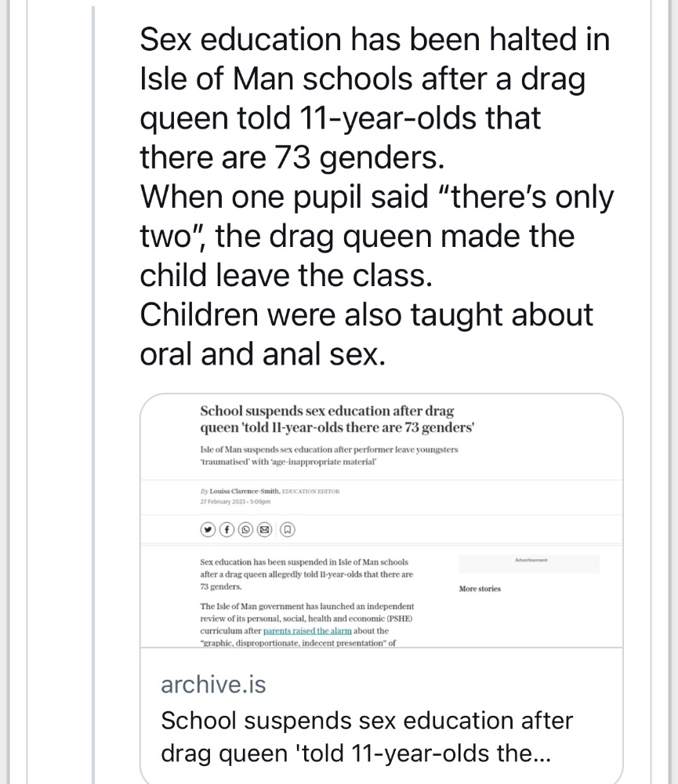Click the Twitter share icon in article preview
This screenshot has width=678, height=784.
pos(208,529)
